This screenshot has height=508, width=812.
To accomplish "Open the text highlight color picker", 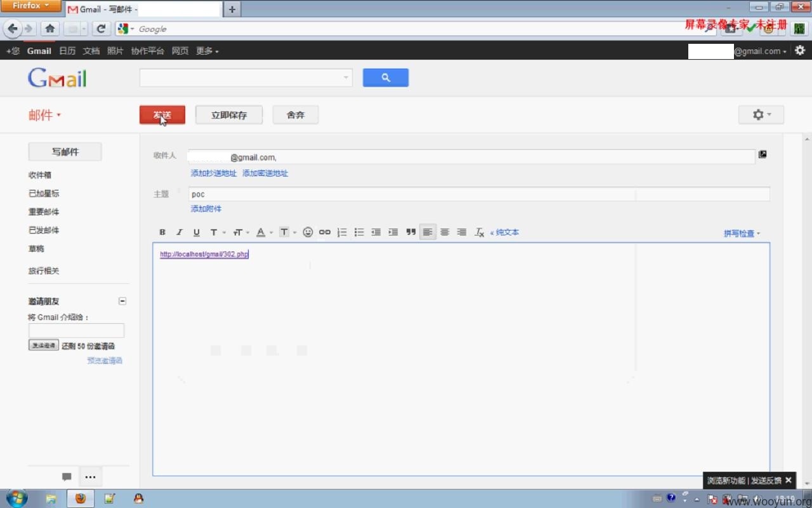I will coord(287,232).
